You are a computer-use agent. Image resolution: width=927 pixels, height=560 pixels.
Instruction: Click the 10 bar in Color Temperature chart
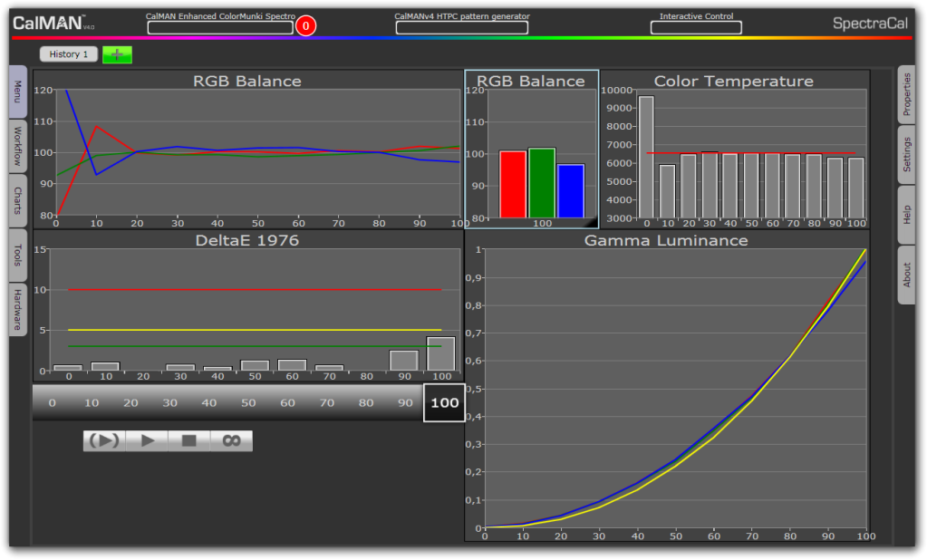(x=667, y=191)
